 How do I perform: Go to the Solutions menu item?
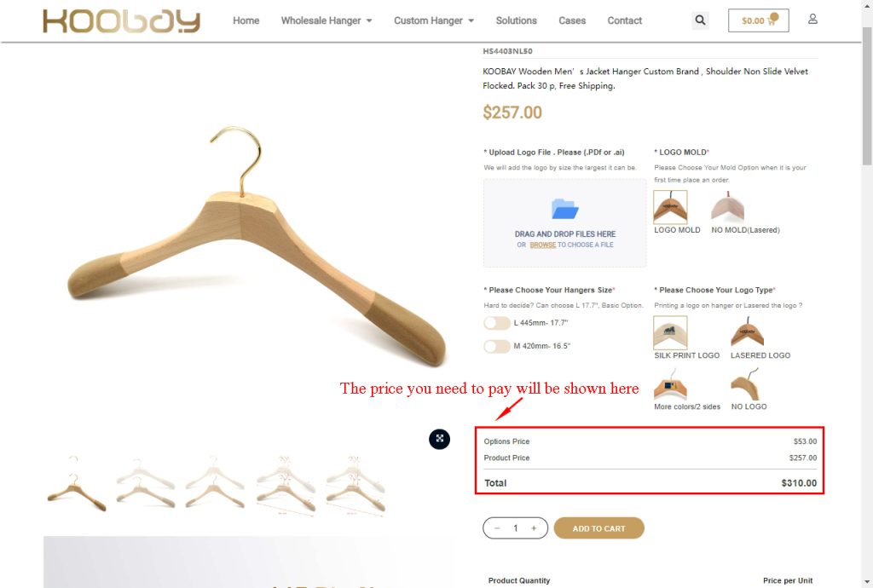[x=516, y=20]
